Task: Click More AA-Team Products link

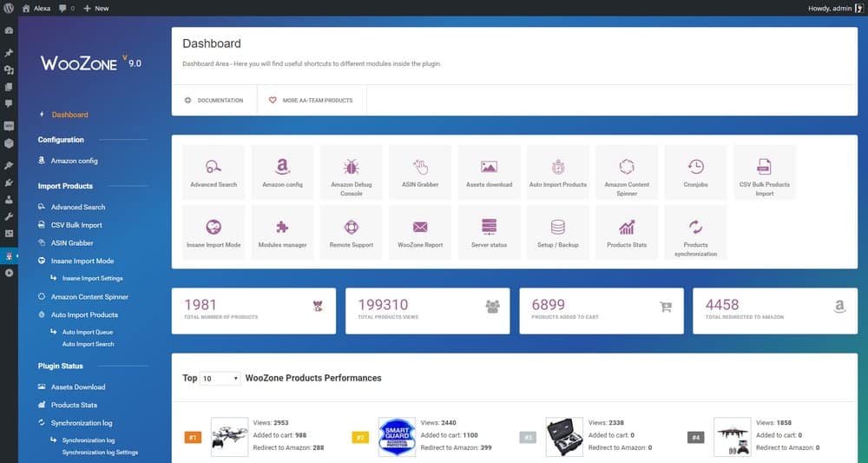Action: click(x=312, y=101)
